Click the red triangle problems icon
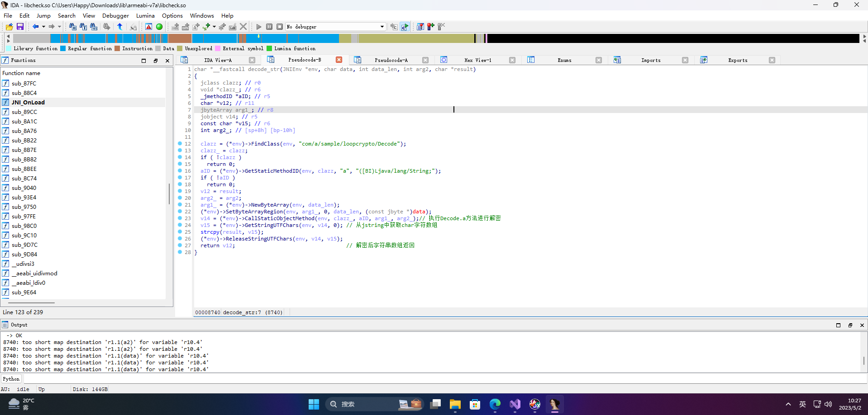The height and width of the screenshot is (415, 868). (148, 27)
